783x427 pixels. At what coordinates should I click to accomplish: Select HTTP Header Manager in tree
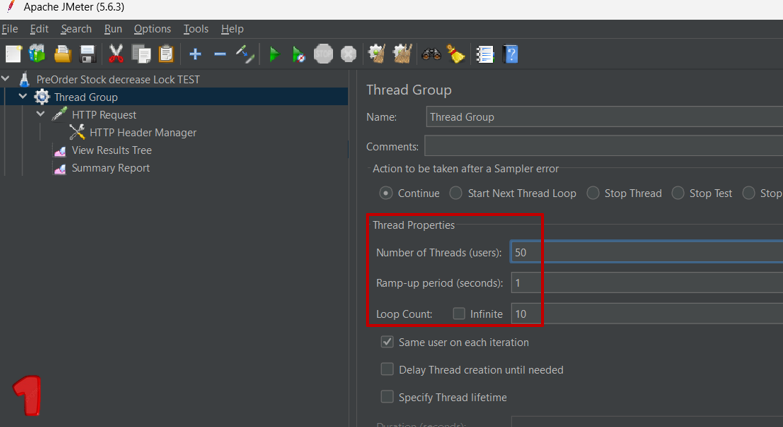tap(143, 132)
